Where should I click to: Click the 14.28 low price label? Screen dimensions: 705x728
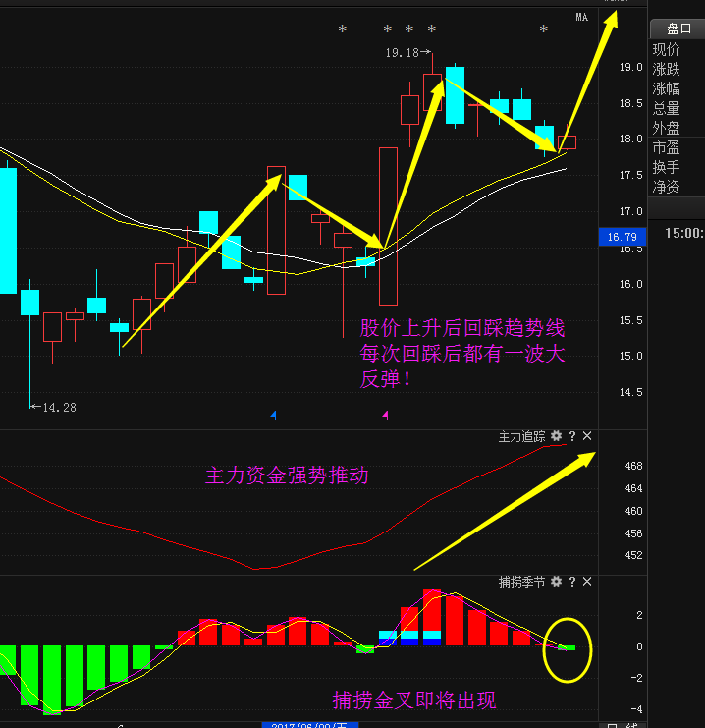[58, 406]
